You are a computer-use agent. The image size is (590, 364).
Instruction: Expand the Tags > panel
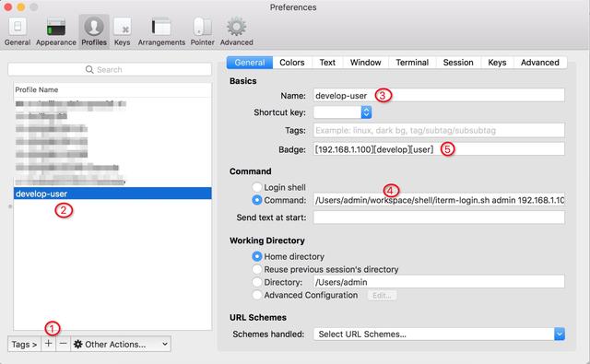[24, 344]
